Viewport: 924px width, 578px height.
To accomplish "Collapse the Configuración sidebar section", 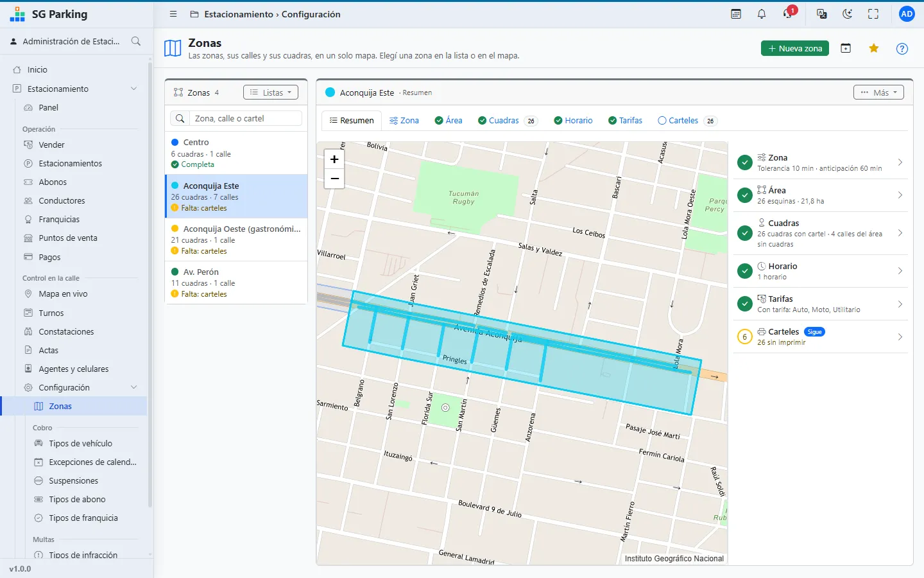I will (133, 387).
